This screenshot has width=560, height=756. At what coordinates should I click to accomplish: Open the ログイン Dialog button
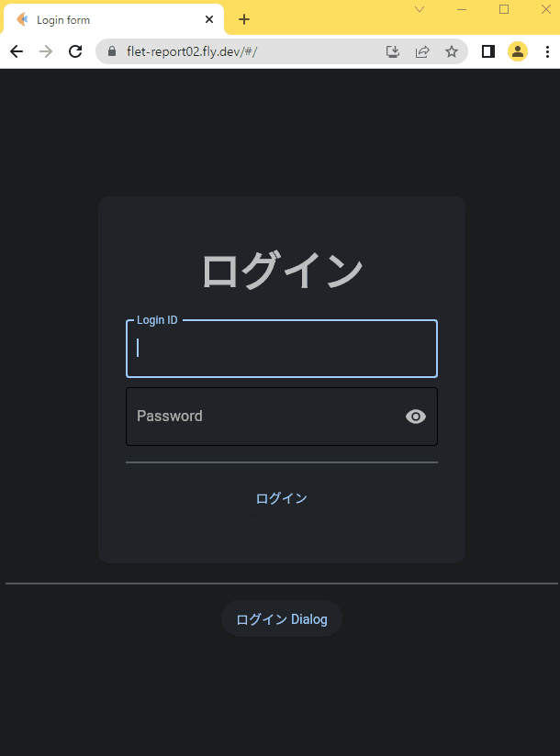pos(281,618)
